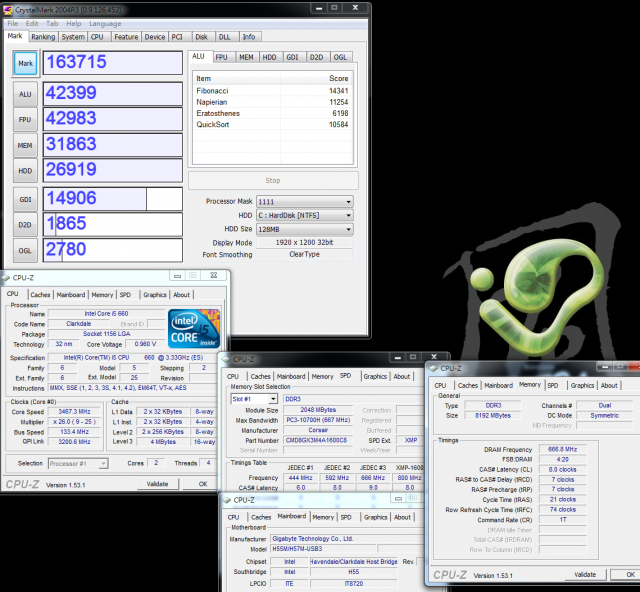Click Validate in the first CPU-Z window
The image size is (640, 592).
(x=158, y=484)
